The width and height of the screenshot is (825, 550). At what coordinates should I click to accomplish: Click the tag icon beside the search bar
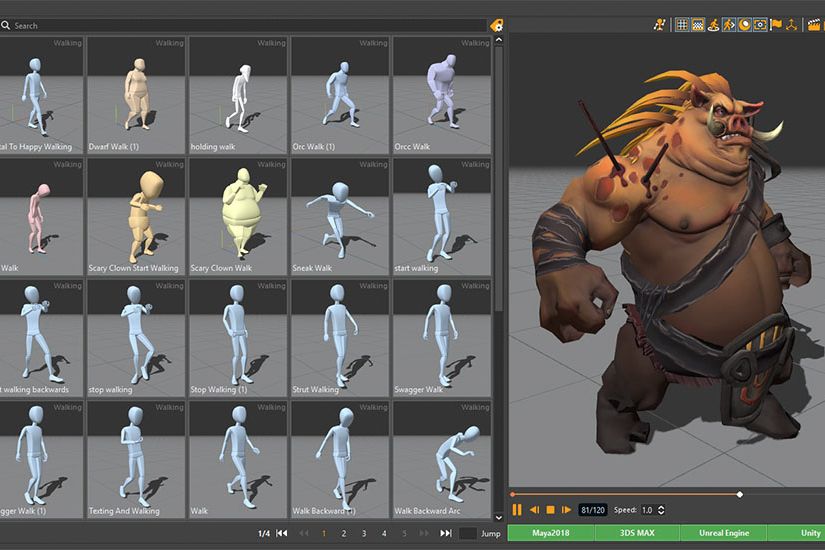(496, 25)
